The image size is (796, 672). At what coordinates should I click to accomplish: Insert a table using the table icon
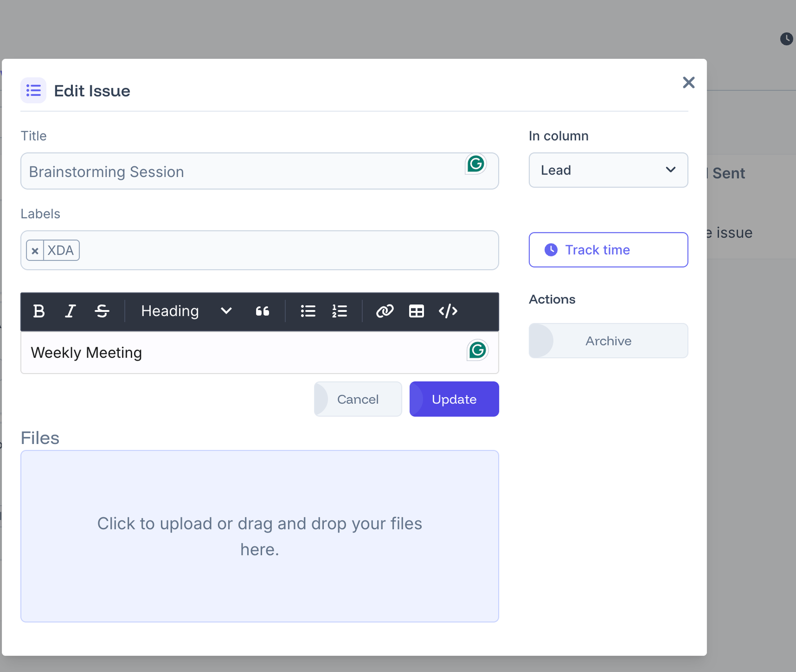coord(416,311)
